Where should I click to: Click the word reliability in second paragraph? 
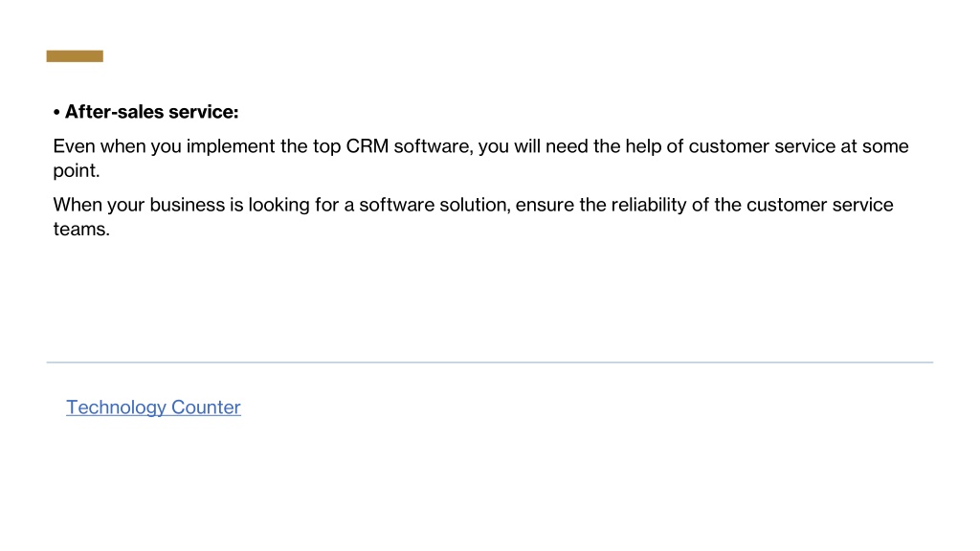(x=649, y=205)
